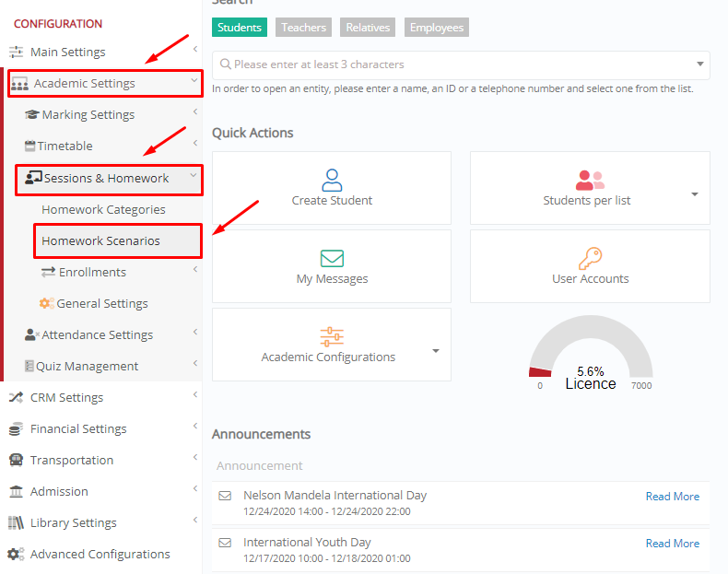The height and width of the screenshot is (574, 728).
Task: Expand the Main Settings chevron
Action: 195,49
